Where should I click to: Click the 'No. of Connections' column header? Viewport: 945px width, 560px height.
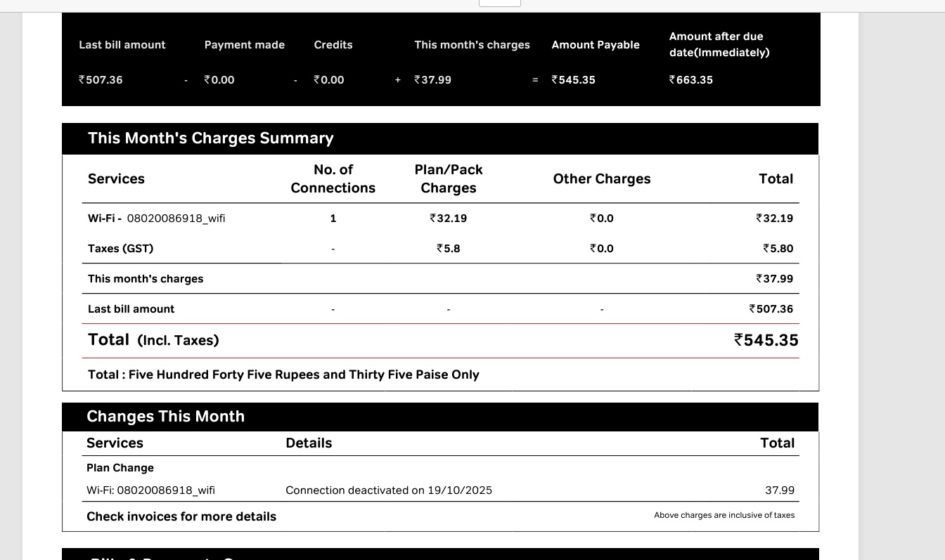coord(333,179)
